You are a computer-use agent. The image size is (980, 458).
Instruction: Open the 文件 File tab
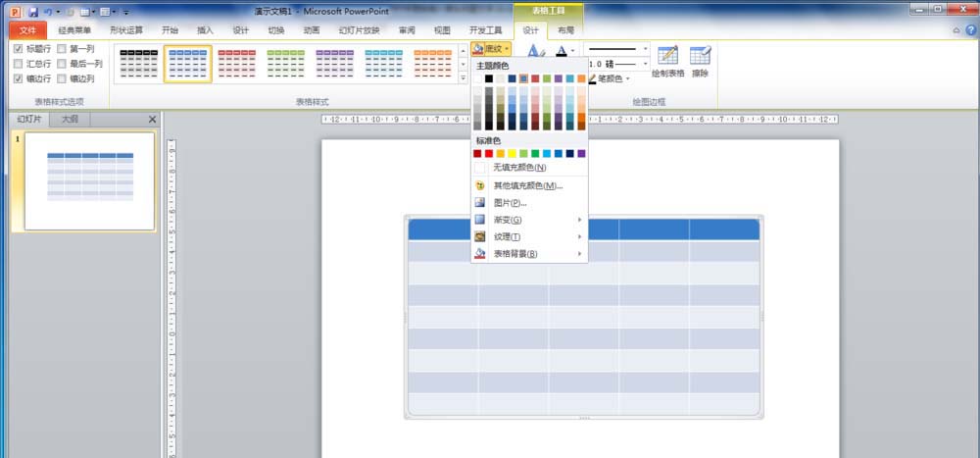click(x=28, y=30)
